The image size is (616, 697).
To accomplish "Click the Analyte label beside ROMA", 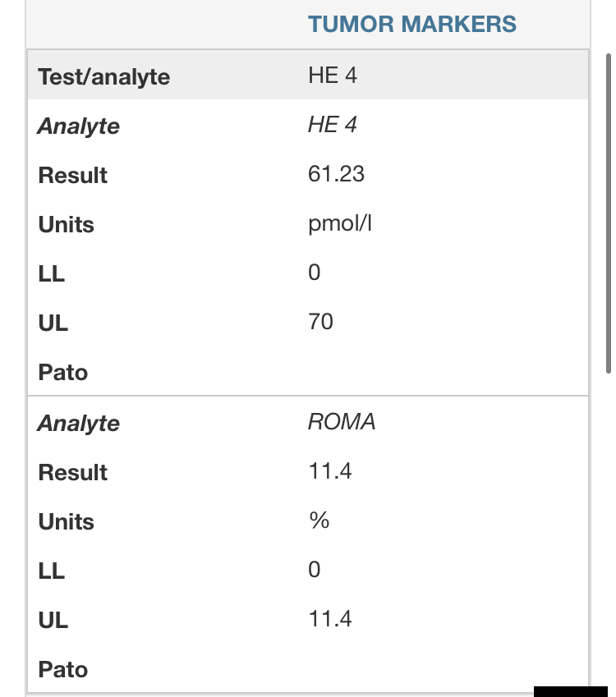I will tap(79, 424).
